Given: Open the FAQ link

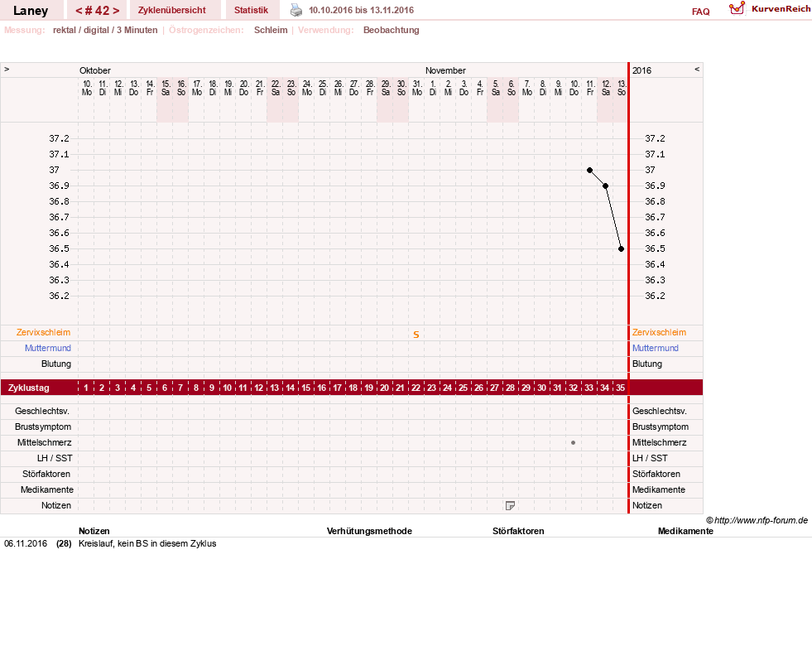Looking at the screenshot, I should coord(700,12).
